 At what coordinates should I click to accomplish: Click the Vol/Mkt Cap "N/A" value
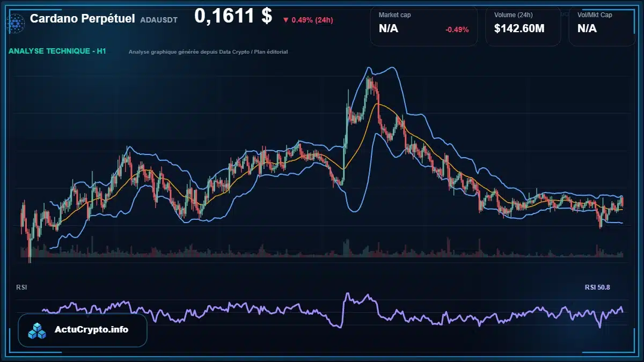pos(587,29)
